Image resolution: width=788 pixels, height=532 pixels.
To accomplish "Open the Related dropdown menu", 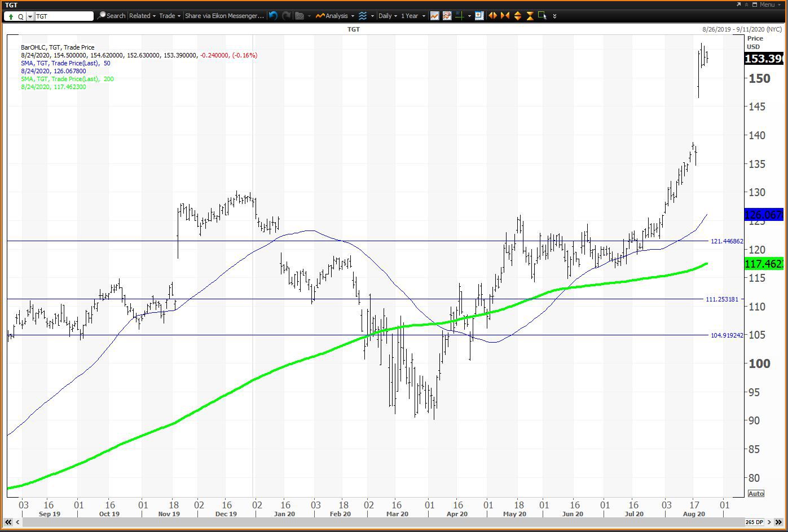I will [142, 16].
